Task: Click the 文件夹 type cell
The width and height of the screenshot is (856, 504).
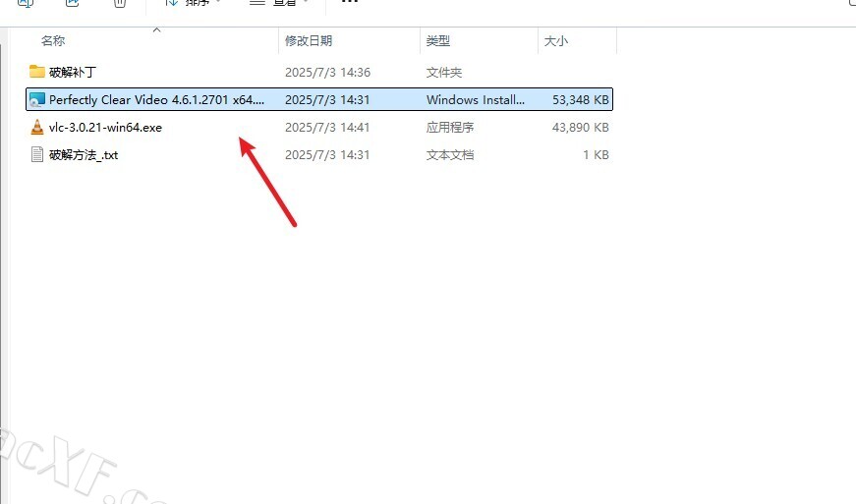Action: pos(444,73)
